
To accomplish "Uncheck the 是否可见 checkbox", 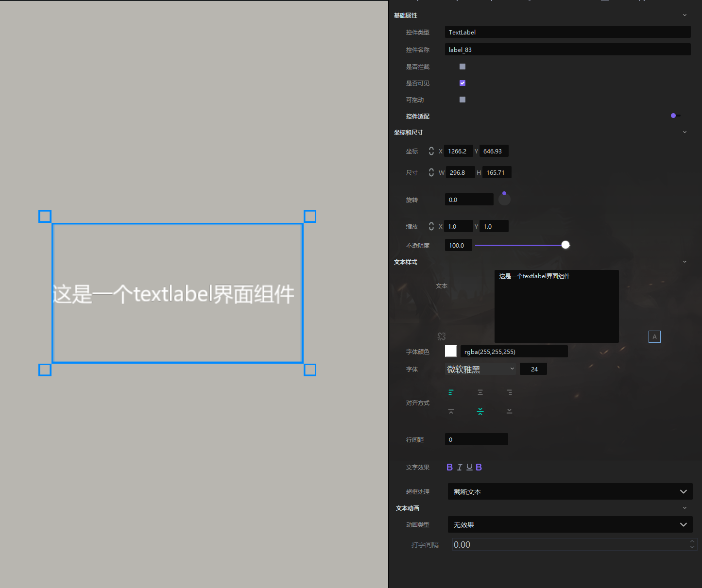I will pyautogui.click(x=462, y=83).
